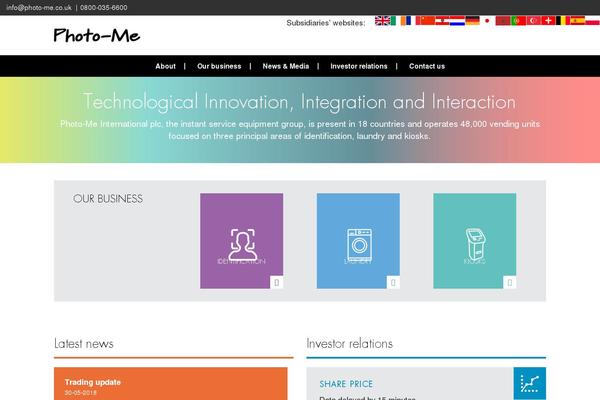Open the Contact us menu item

[x=427, y=66]
